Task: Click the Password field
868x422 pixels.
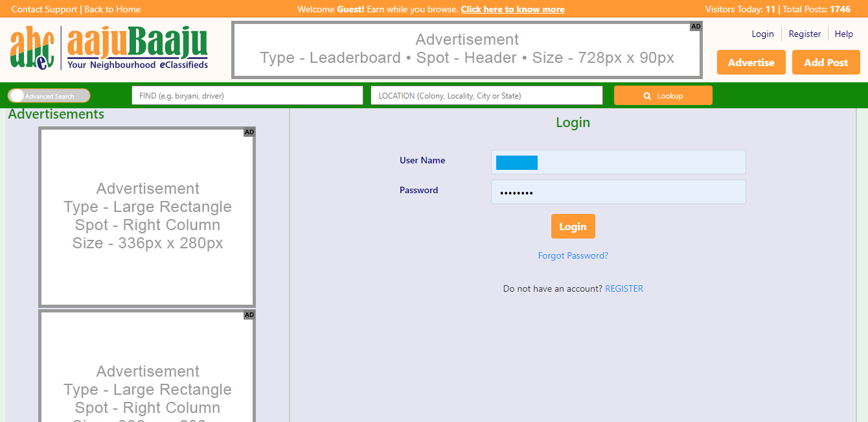Action: [x=618, y=192]
